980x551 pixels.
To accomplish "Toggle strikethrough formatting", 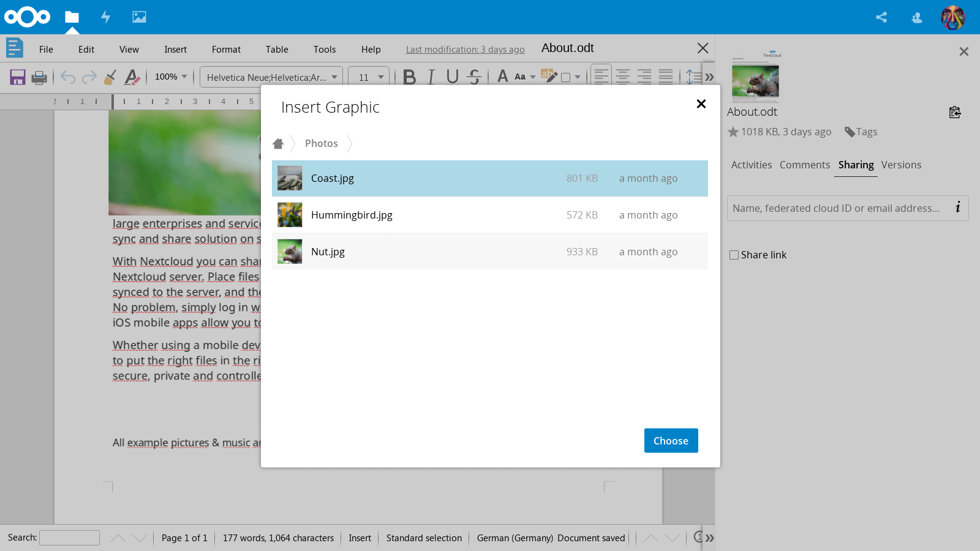I will click(474, 77).
